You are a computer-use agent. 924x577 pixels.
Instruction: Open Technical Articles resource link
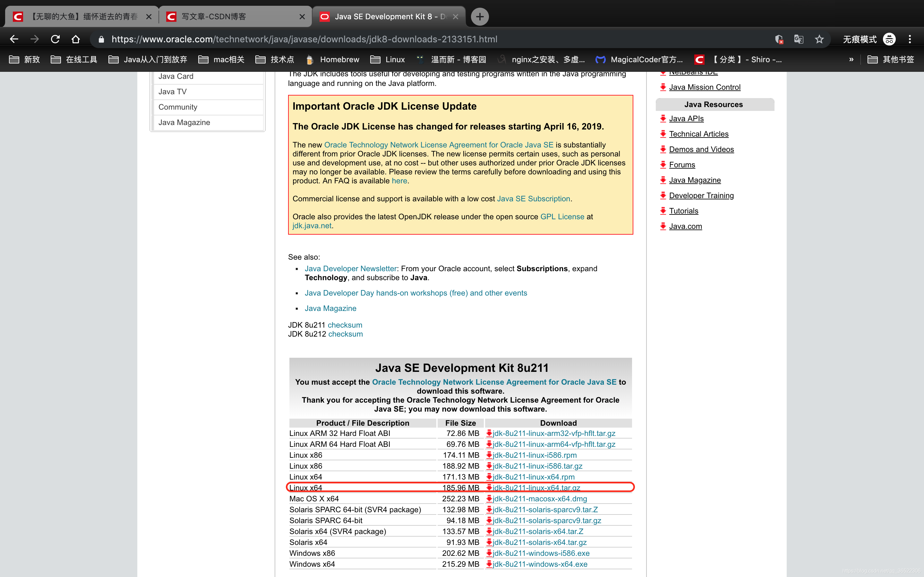tap(698, 134)
